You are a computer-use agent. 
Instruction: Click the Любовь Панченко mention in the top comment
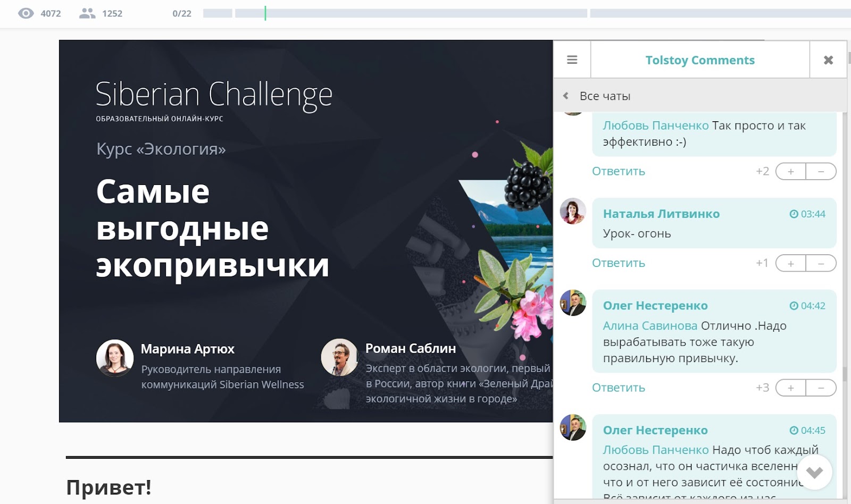pos(656,125)
